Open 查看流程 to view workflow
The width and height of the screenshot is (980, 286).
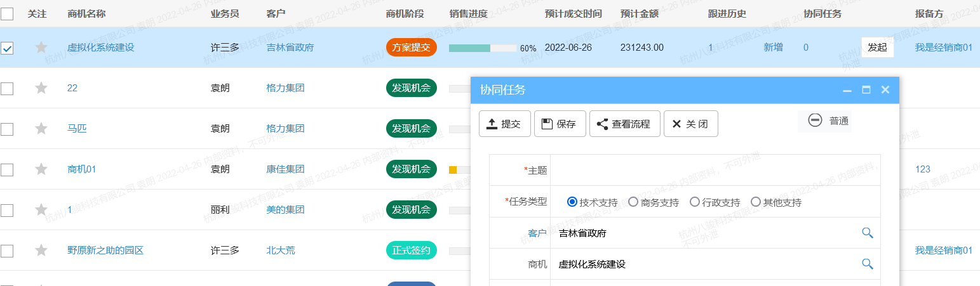tap(624, 124)
